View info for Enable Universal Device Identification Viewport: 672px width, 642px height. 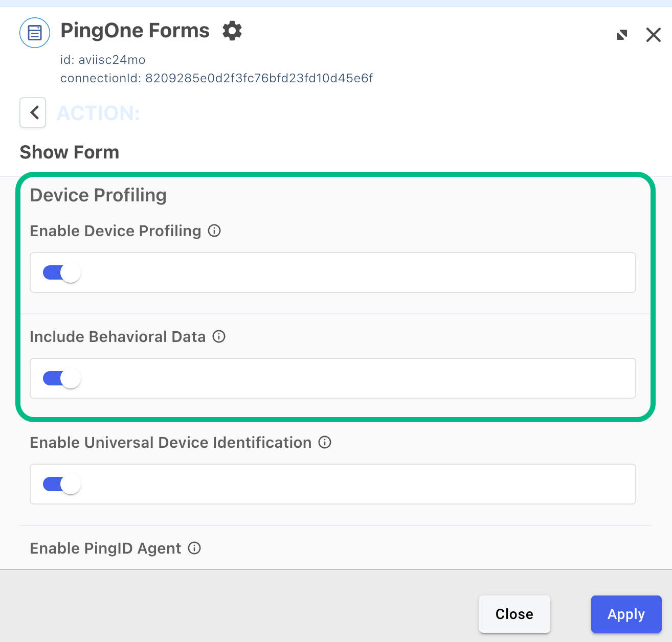(325, 442)
